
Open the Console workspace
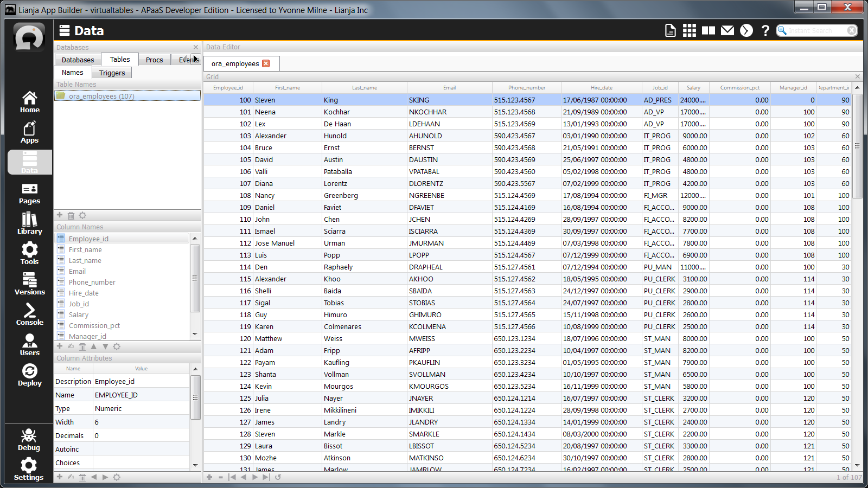pyautogui.click(x=29, y=314)
